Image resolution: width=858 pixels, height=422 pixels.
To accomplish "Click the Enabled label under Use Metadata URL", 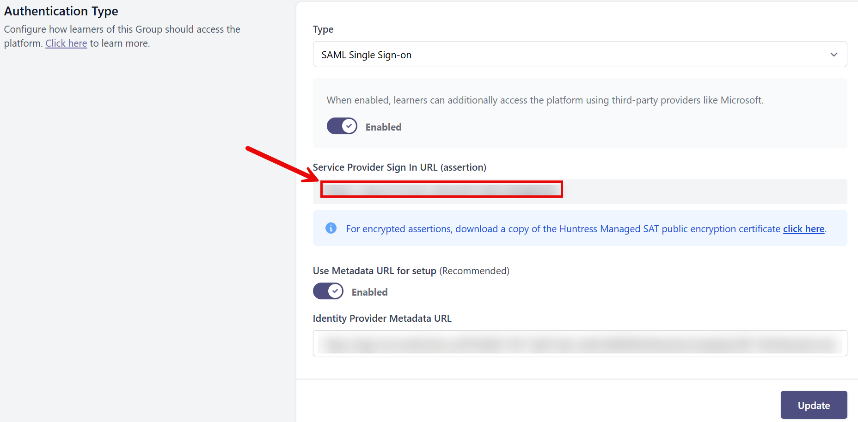I will [x=369, y=292].
